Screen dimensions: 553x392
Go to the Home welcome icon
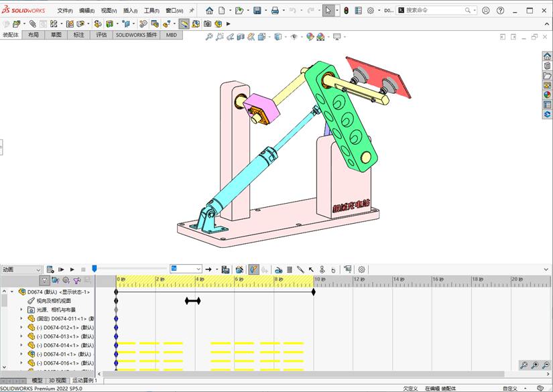(x=210, y=11)
